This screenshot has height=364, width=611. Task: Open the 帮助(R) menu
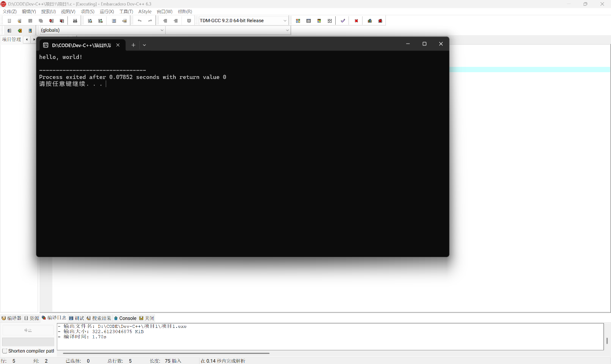(x=185, y=11)
